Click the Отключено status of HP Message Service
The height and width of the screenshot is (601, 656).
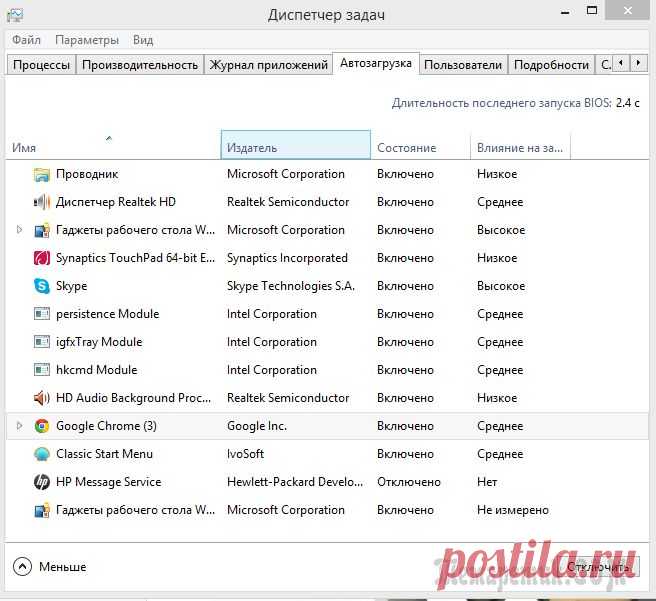coord(409,482)
